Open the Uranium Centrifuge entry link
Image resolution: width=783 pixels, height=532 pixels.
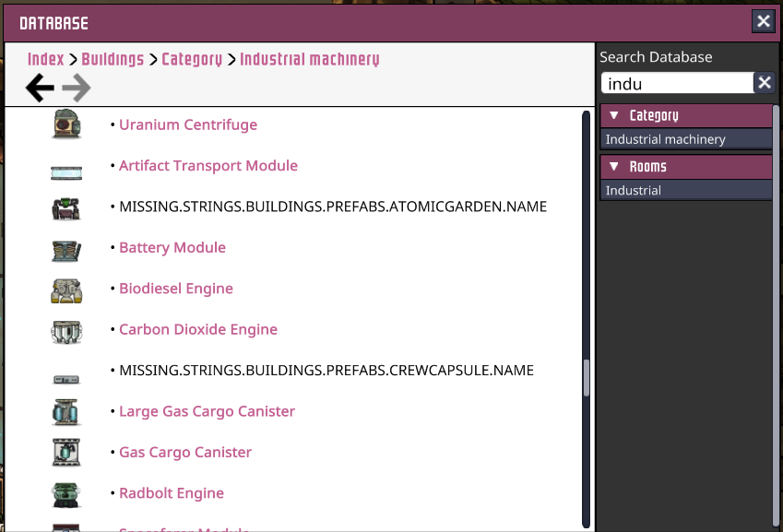188,124
